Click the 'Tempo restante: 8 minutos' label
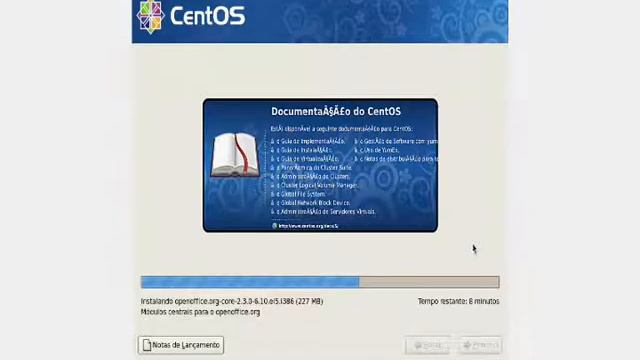Viewport: 640px width, 360px height. tap(458, 301)
